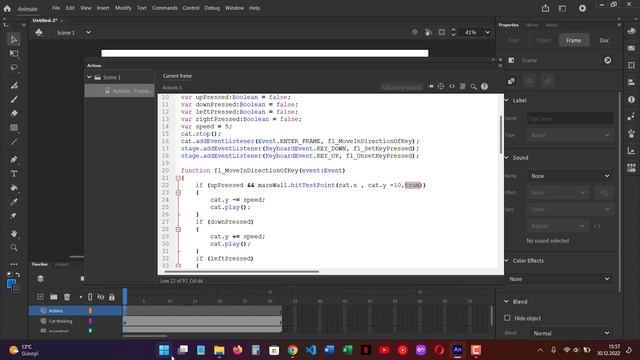Toggle Hide object checkbox

pyautogui.click(x=507, y=318)
